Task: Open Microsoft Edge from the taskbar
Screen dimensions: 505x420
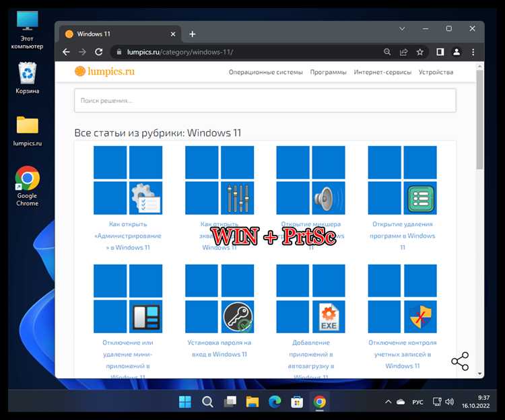Action: 275,402
